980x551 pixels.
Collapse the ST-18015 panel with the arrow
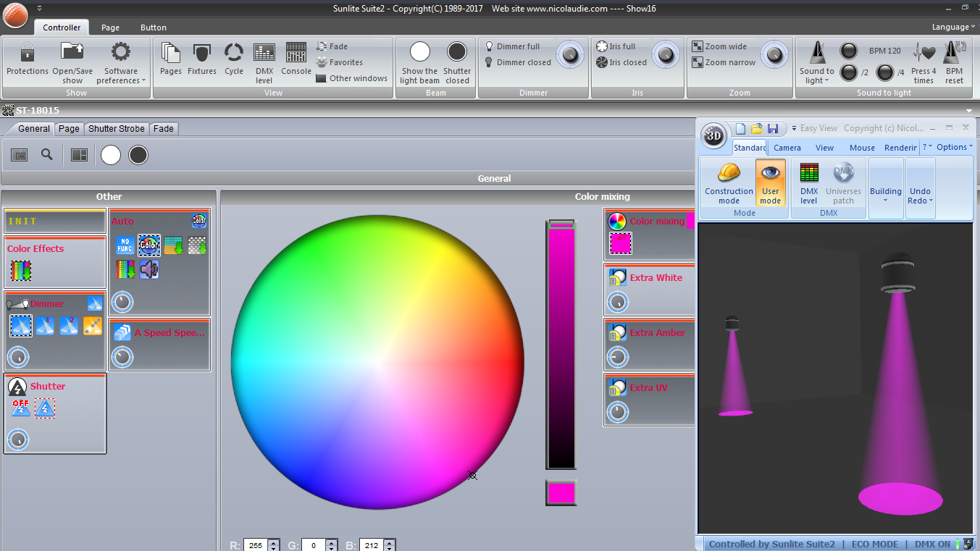coord(969,111)
